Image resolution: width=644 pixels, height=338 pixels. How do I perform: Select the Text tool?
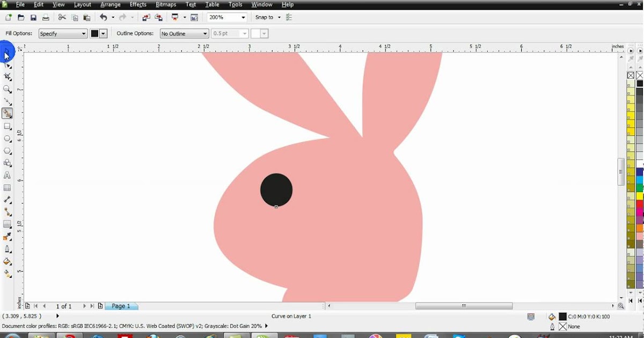tap(8, 175)
